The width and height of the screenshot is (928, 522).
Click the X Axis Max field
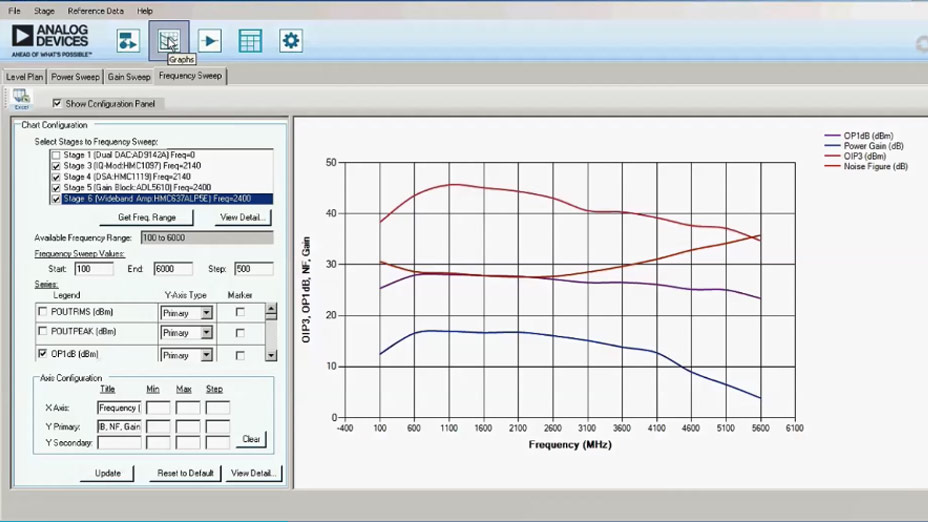coord(188,408)
